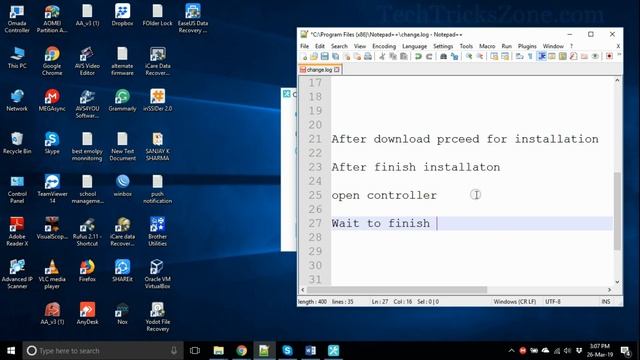Click the vertical scrollbar thumb in Notepad++
Image resolution: width=640 pixels, height=360 pixels.
pos(617,211)
